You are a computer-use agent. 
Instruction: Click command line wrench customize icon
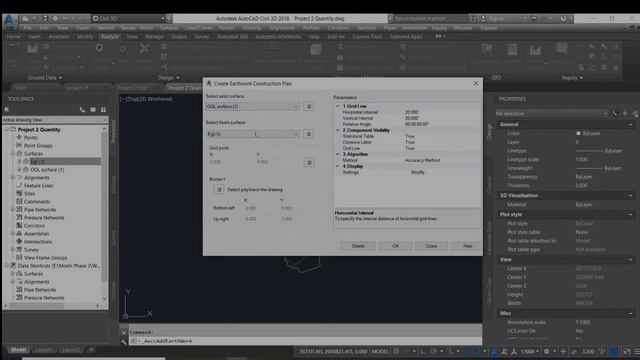point(124,341)
